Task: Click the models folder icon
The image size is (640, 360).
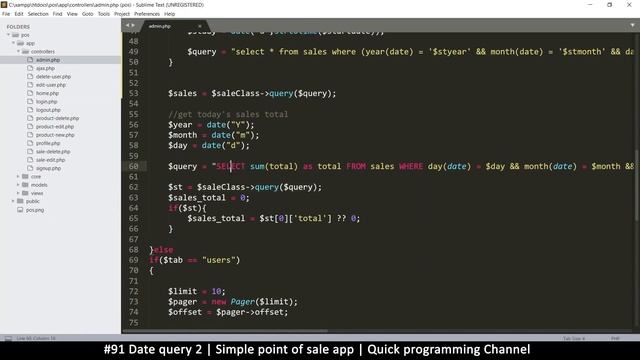Action: click(25, 184)
